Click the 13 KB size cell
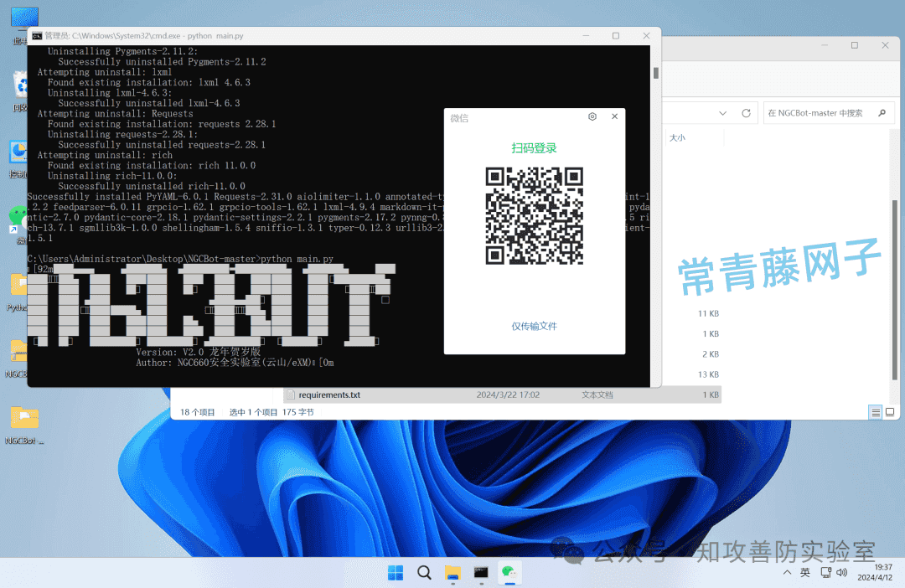 (x=708, y=374)
